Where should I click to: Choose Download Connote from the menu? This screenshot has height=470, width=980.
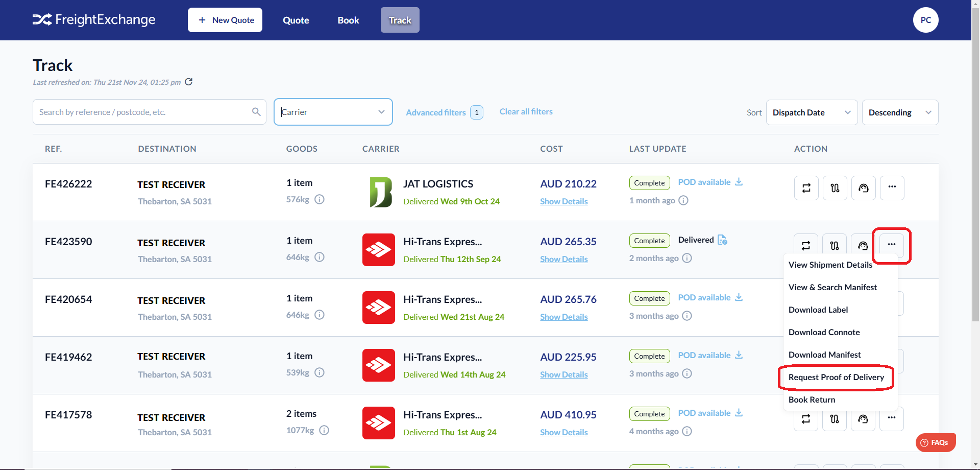[x=824, y=332]
